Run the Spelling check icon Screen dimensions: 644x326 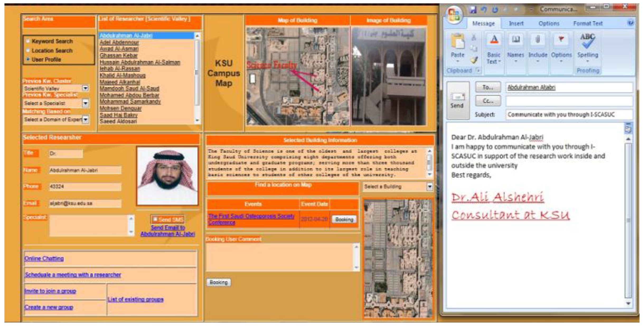tap(587, 42)
